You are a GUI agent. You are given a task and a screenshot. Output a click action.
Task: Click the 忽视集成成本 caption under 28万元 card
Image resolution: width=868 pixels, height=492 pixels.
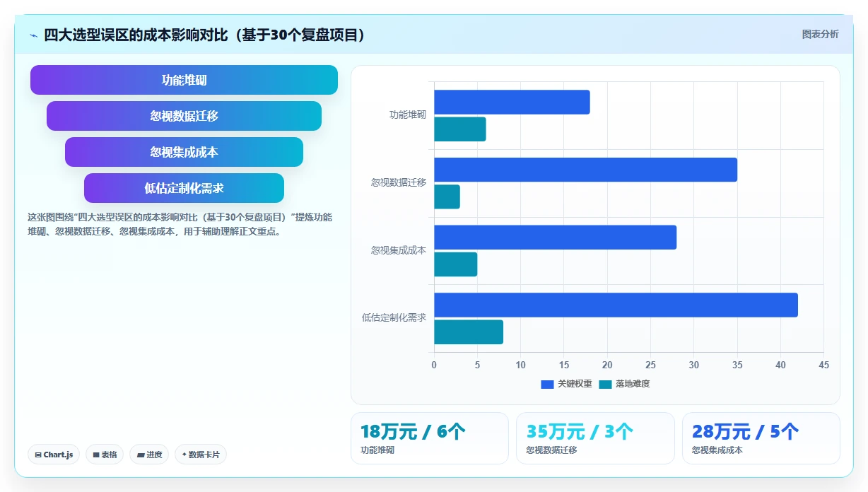click(717, 450)
